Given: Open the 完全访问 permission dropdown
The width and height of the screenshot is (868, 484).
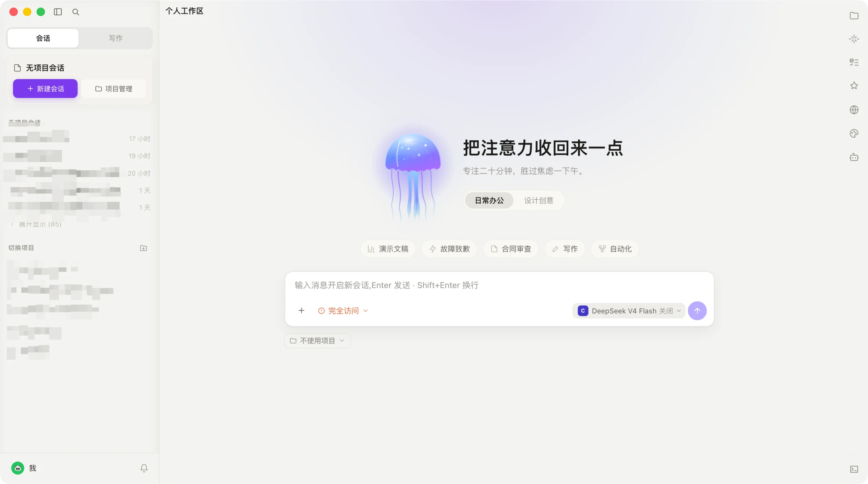Looking at the screenshot, I should (343, 310).
